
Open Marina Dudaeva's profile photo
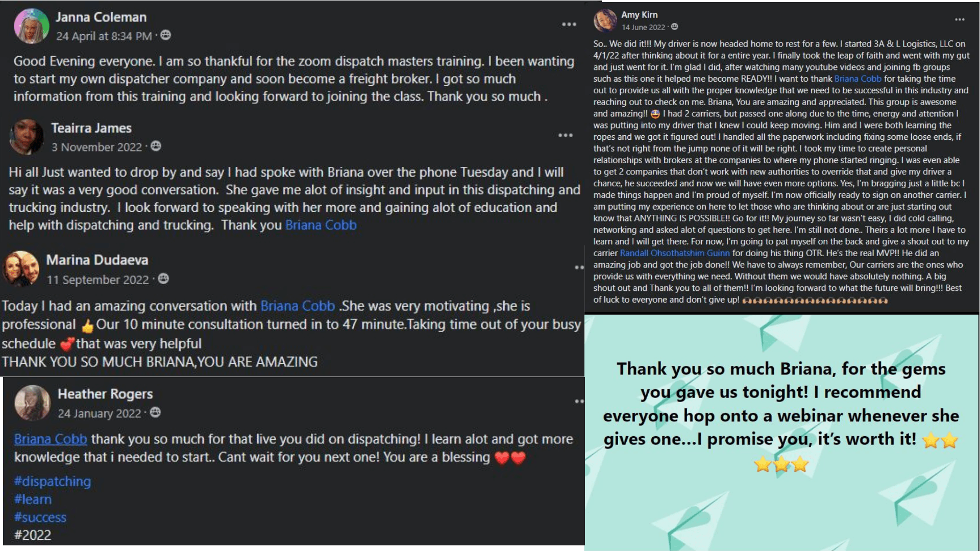tap(21, 269)
